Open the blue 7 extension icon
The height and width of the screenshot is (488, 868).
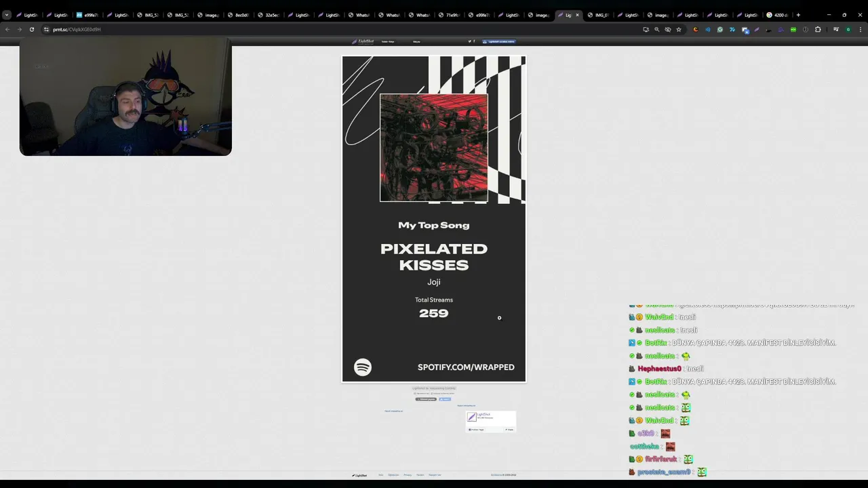pyautogui.click(x=732, y=29)
